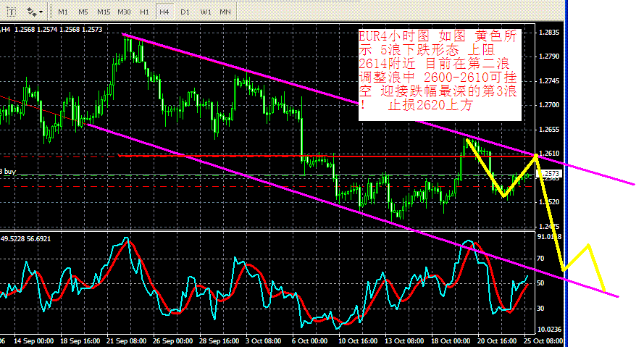The width and height of the screenshot is (644, 347).
Task: Click price scale value 1.2520
Action: 549,202
